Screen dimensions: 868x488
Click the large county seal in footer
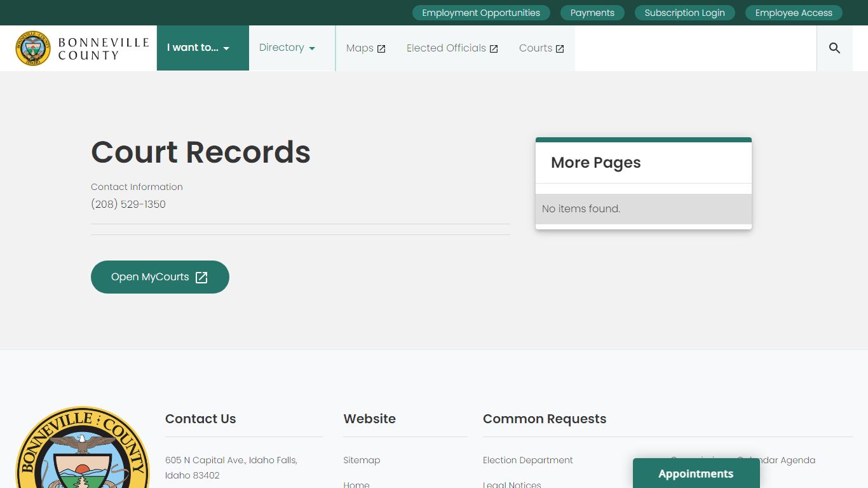pyautogui.click(x=82, y=447)
